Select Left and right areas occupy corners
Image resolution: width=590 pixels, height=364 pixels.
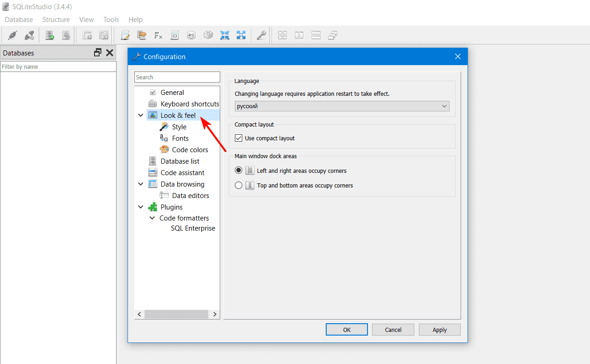click(239, 171)
